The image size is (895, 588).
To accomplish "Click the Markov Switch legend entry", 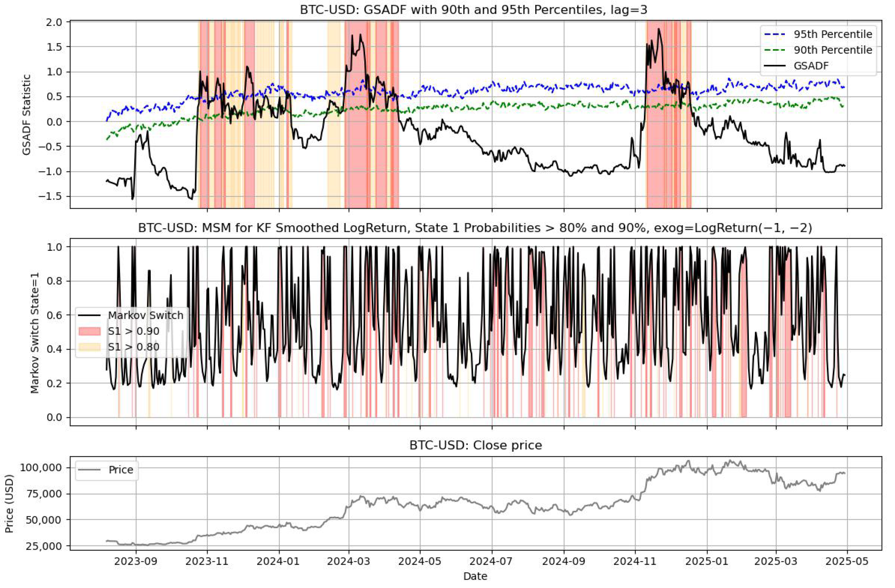I will click(x=145, y=315).
